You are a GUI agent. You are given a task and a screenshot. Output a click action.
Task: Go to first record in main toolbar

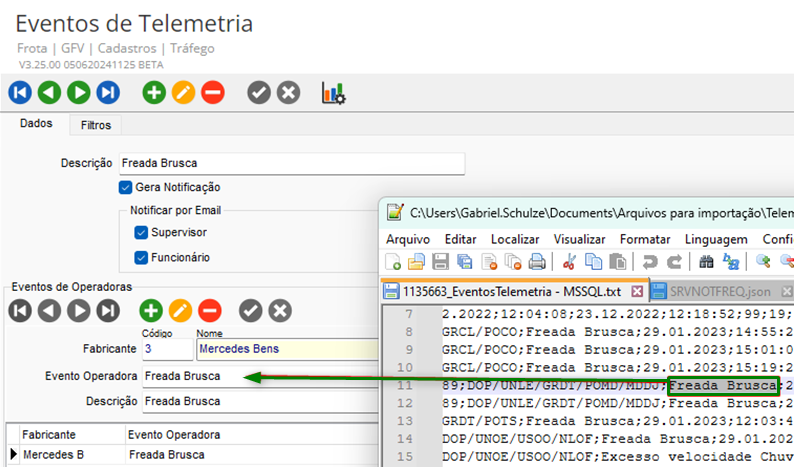point(20,93)
